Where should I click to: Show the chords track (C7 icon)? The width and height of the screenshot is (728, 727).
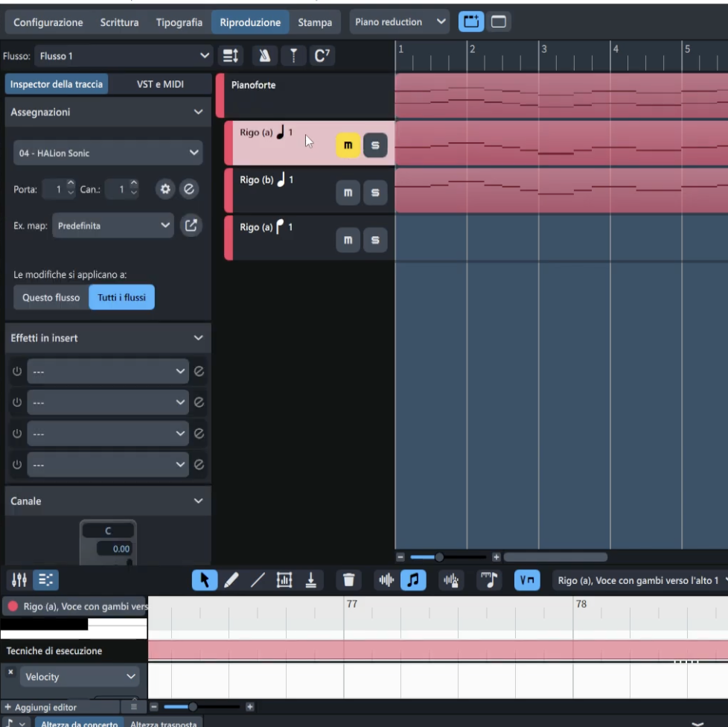click(x=322, y=56)
